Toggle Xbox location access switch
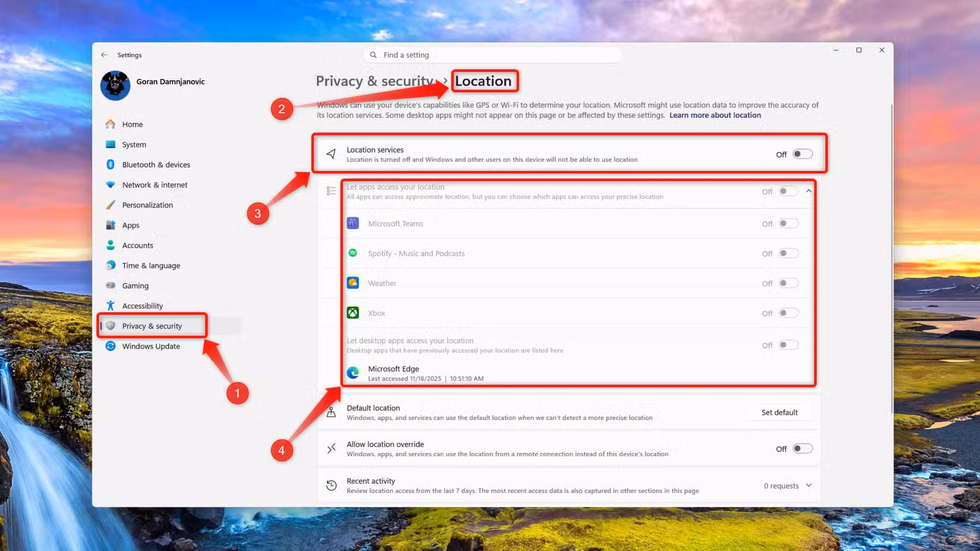 [x=789, y=313]
